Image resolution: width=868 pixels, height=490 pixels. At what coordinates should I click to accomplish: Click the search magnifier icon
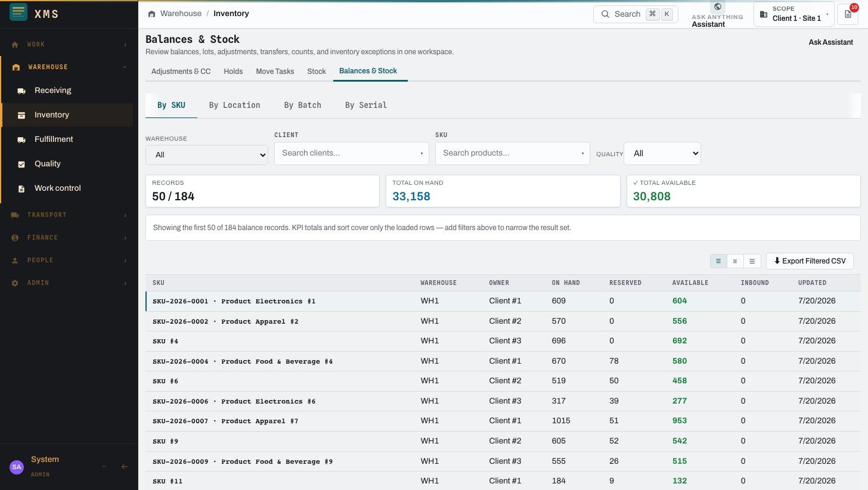[x=605, y=14]
